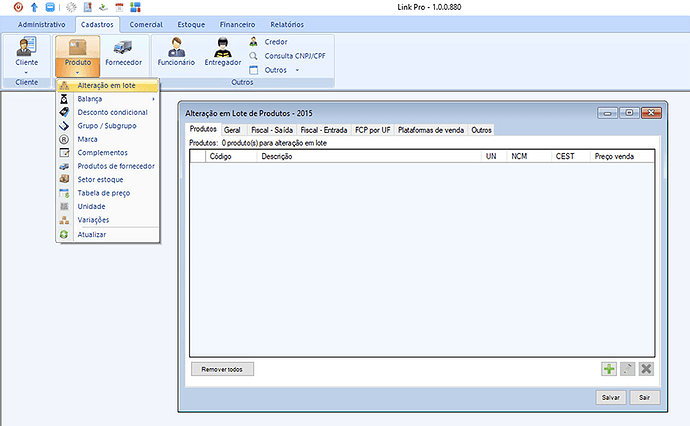Open the Funcionário ribbon button
This screenshot has width=690, height=426.
176,52
